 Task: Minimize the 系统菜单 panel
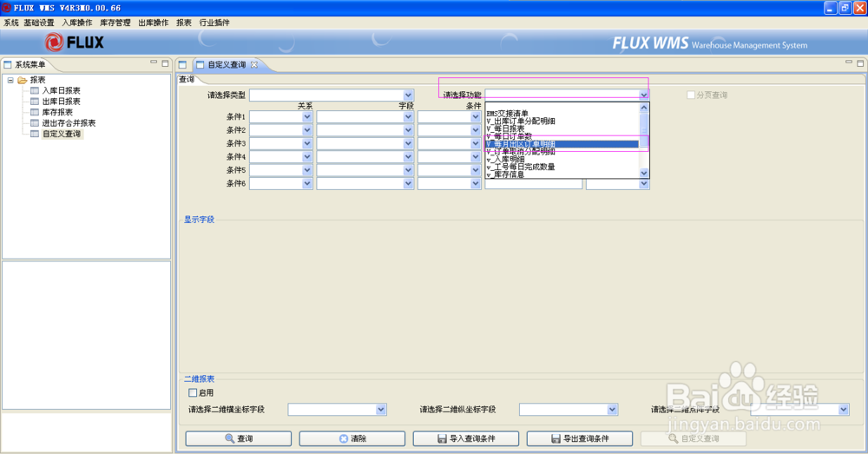click(x=154, y=63)
